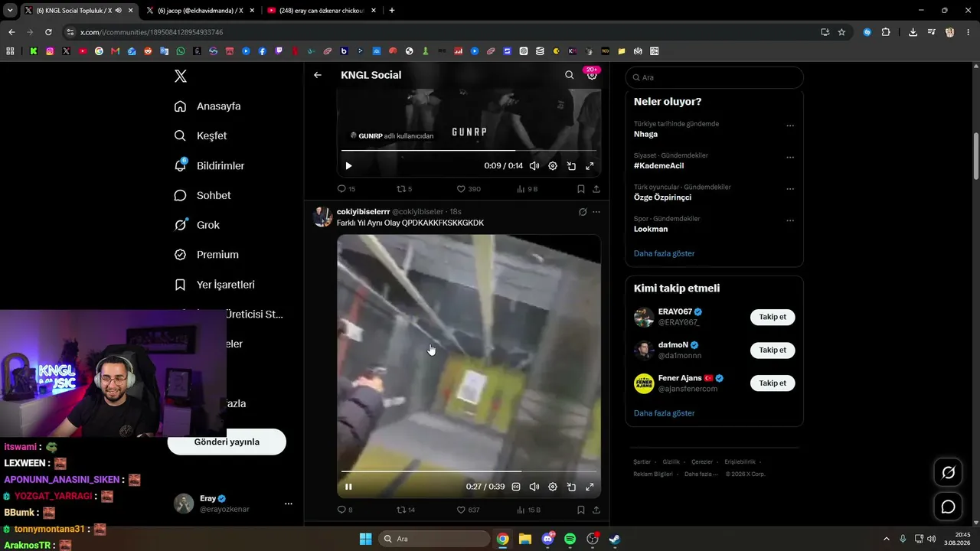Screen dimensions: 980x551
Task: Show more trends under Neler oluyor
Action: pos(665,253)
